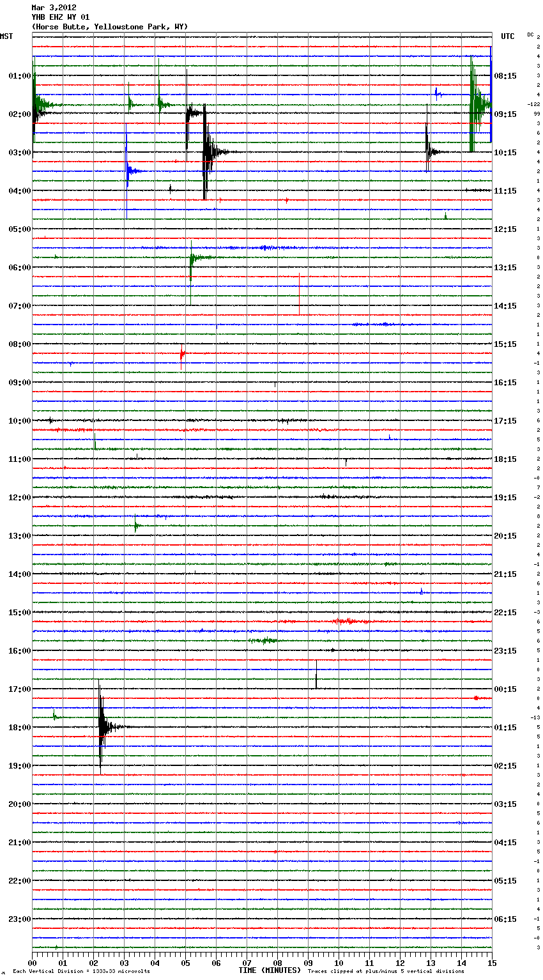This screenshot has width=543, height=980.
Task: Click 'Traces clipped at plus/minus 5 vertical divisions'
Action: pyautogui.click(x=386, y=972)
